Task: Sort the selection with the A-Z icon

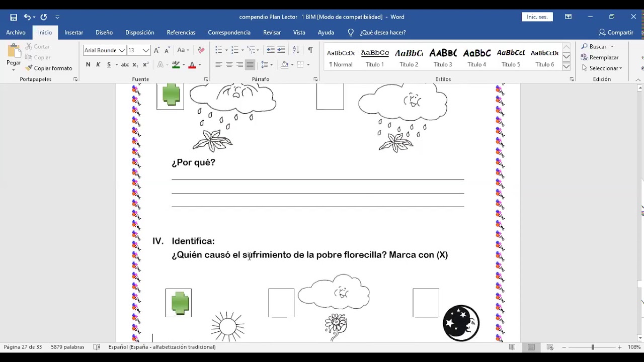Action: point(296,50)
